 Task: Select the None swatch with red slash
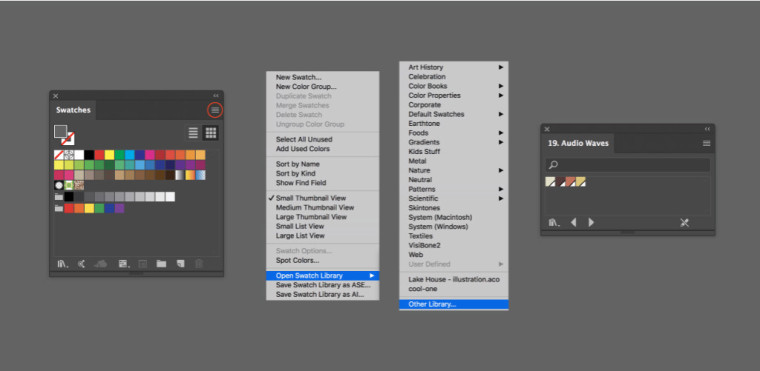pyautogui.click(x=59, y=155)
